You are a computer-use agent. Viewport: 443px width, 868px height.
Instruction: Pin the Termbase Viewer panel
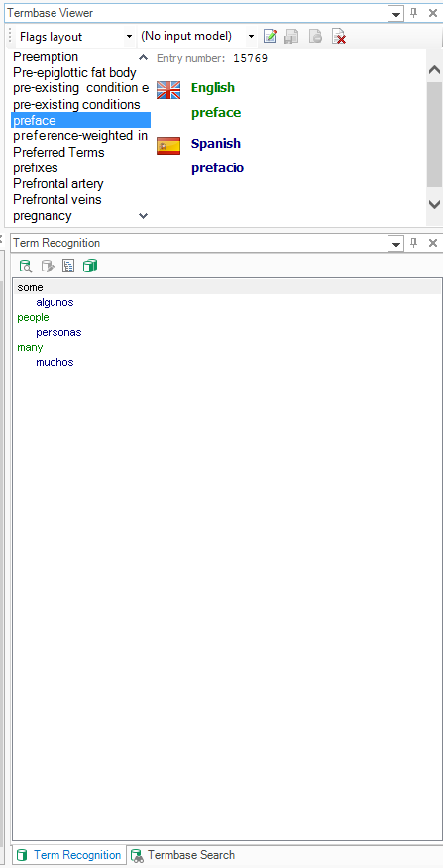413,13
